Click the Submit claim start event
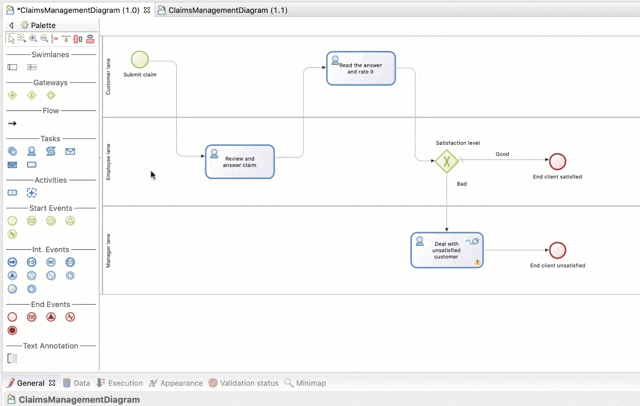This screenshot has width=640, height=406. pyautogui.click(x=139, y=60)
